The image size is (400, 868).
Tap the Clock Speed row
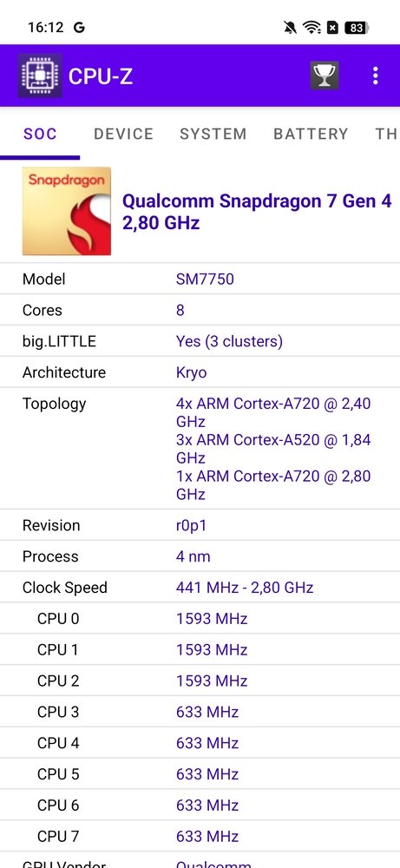200,588
